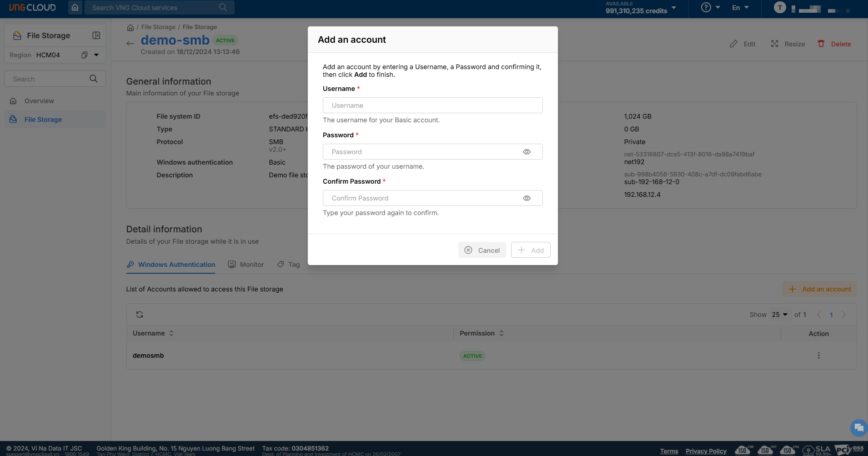Click into the Username input field
The image size is (868, 456).
432,105
